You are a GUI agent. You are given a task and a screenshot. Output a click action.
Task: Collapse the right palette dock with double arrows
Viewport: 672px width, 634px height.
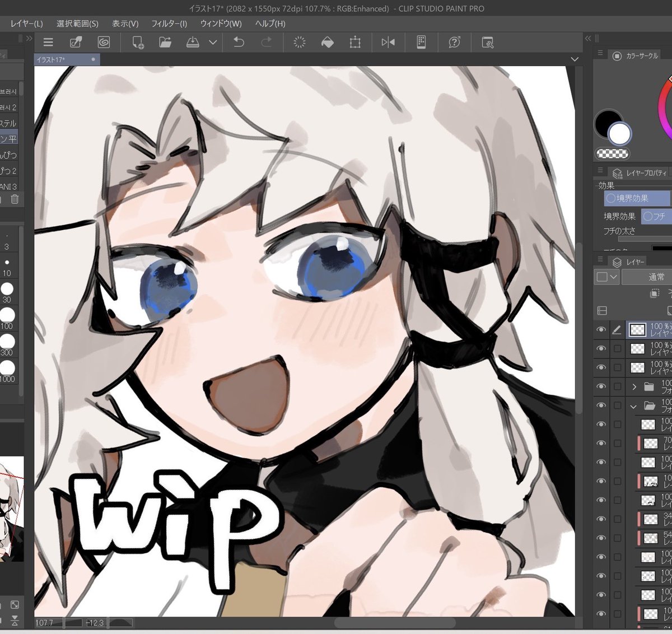588,38
